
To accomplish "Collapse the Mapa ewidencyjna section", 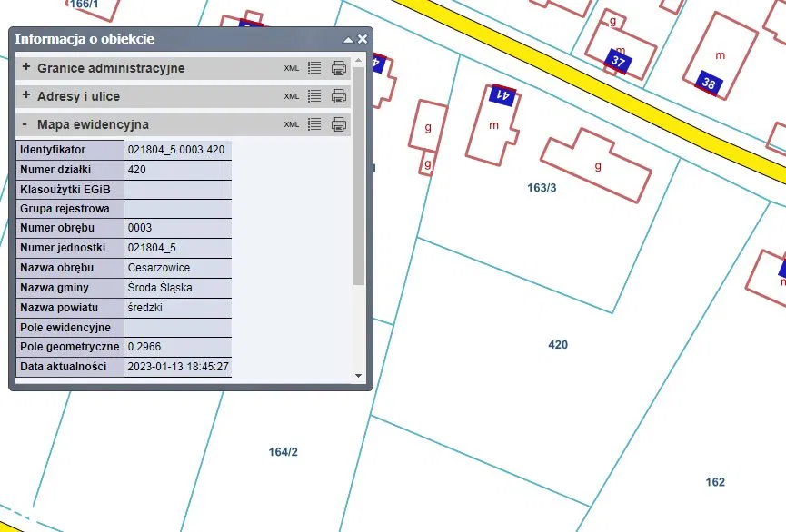I will (x=25, y=124).
